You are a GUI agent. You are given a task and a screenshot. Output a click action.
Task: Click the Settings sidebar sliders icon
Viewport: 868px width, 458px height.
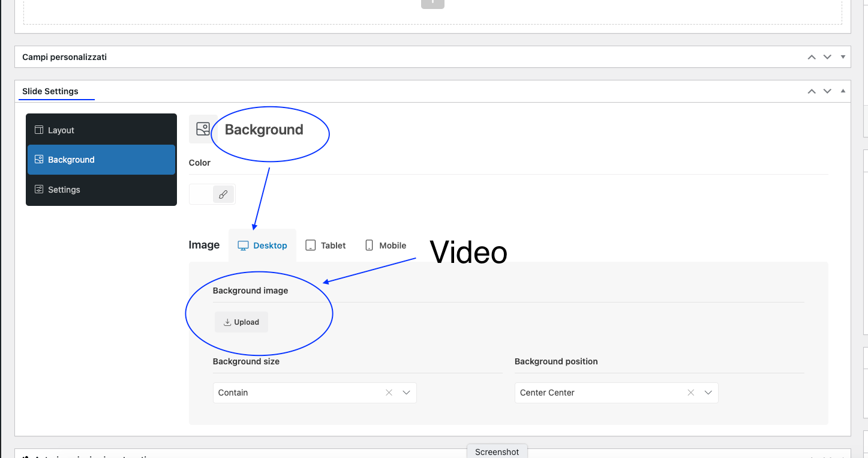pos(39,189)
